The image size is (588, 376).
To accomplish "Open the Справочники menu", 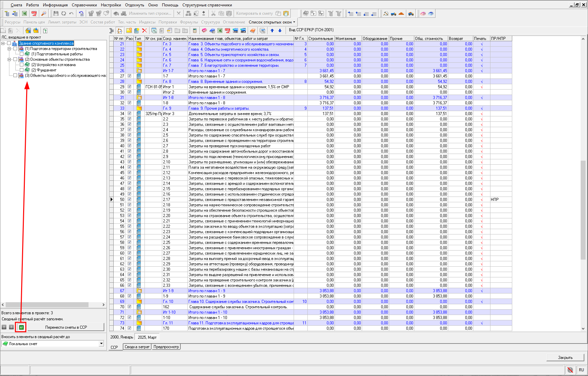I will click(x=84, y=5).
